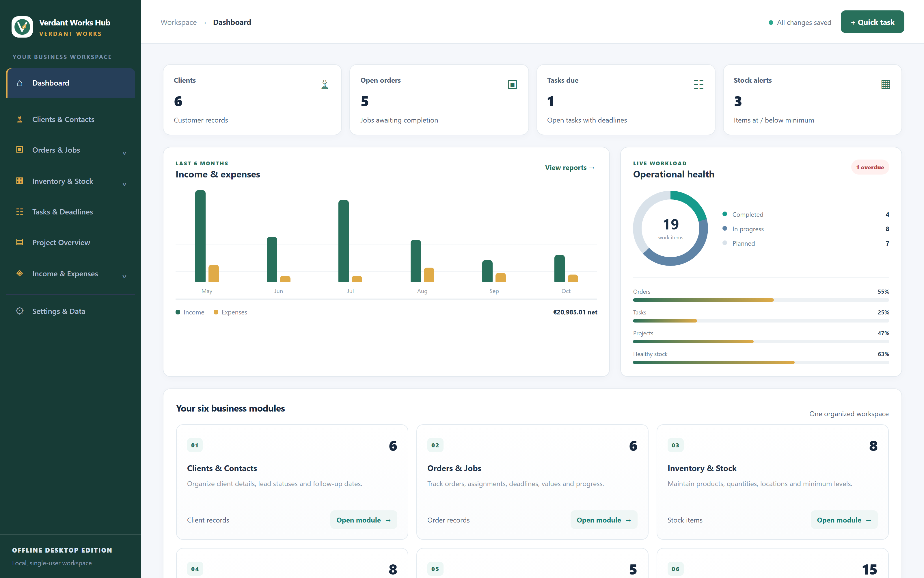Click the Clients & Contacts sidebar icon
Viewport: 924px width, 578px height.
(x=20, y=119)
